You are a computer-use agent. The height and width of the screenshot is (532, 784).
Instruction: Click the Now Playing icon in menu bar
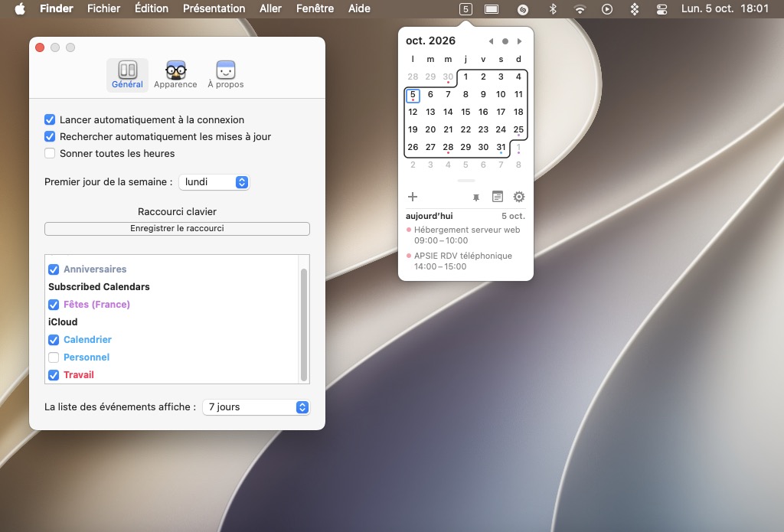click(607, 9)
